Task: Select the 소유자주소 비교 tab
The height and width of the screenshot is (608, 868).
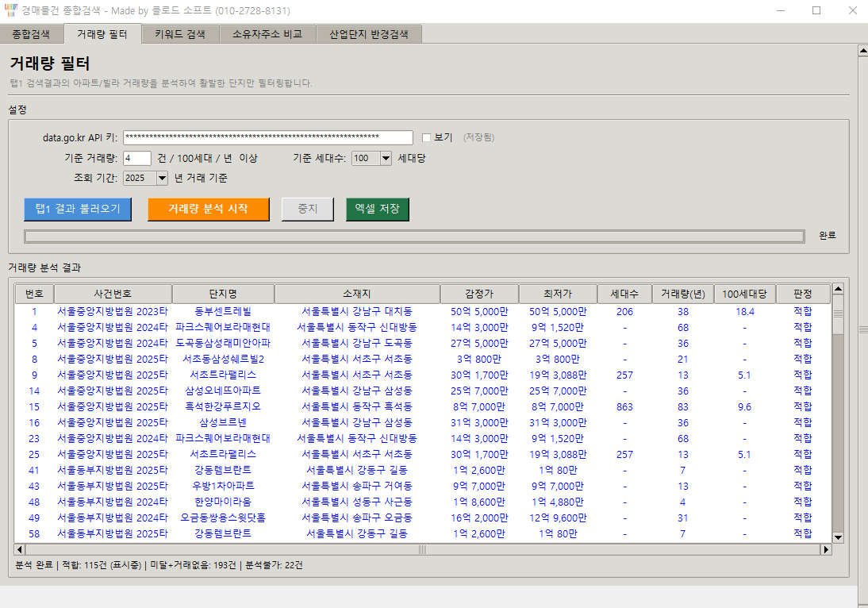Action: tap(267, 34)
